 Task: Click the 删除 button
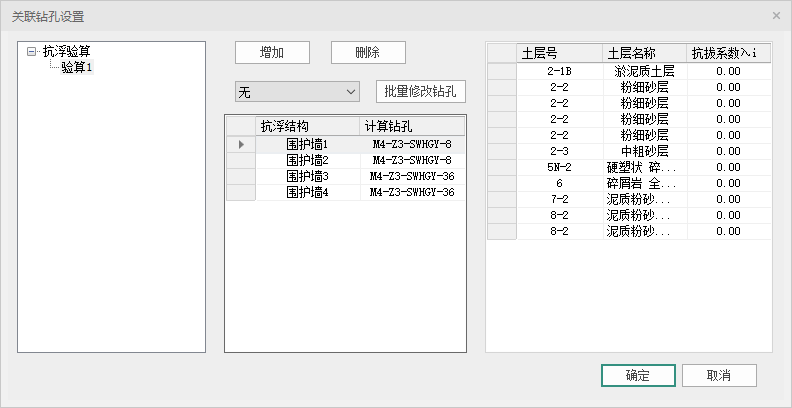pos(367,53)
